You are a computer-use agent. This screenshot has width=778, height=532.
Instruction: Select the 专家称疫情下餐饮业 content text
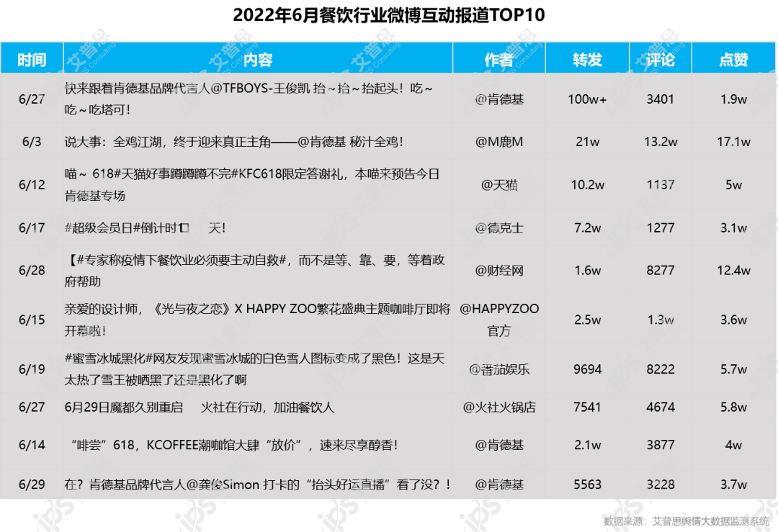tap(254, 271)
